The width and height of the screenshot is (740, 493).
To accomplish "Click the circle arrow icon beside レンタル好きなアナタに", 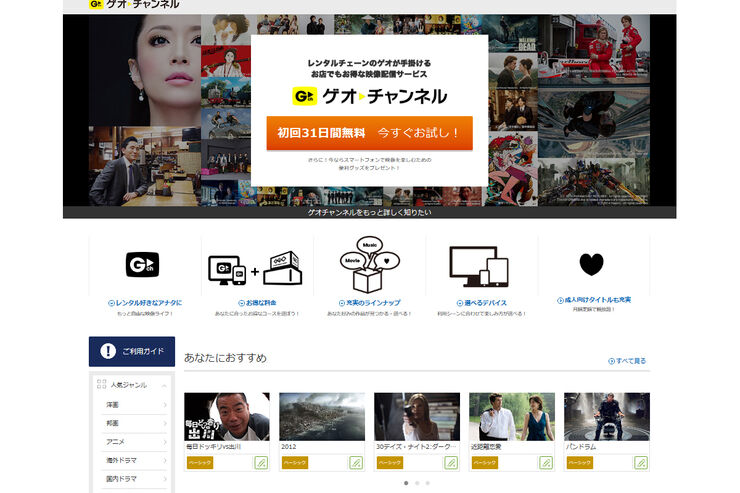I will pyautogui.click(x=111, y=303).
